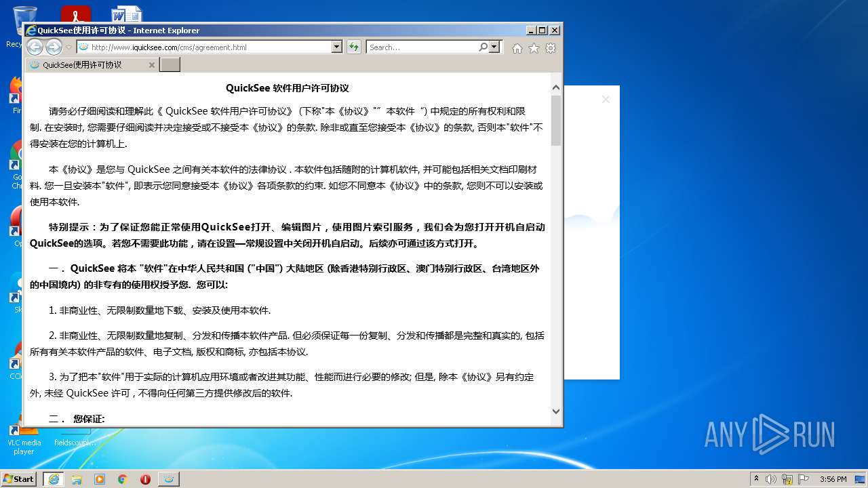
Task: Open the media player taskbar icon
Action: click(x=100, y=479)
